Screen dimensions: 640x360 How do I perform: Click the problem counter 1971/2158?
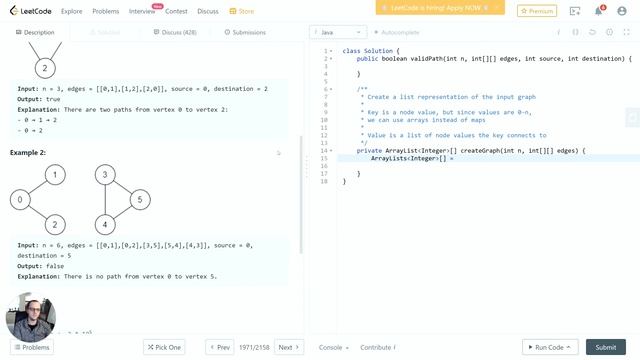point(254,347)
